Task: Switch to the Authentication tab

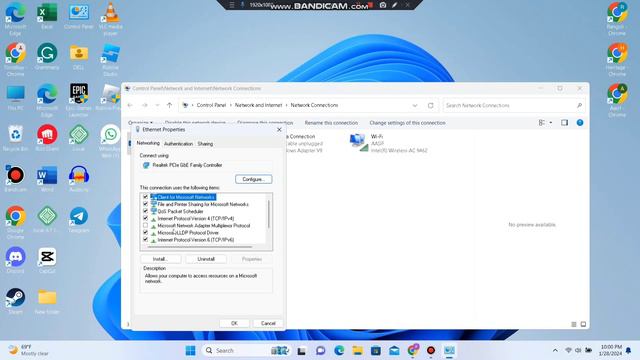Action: click(x=178, y=144)
